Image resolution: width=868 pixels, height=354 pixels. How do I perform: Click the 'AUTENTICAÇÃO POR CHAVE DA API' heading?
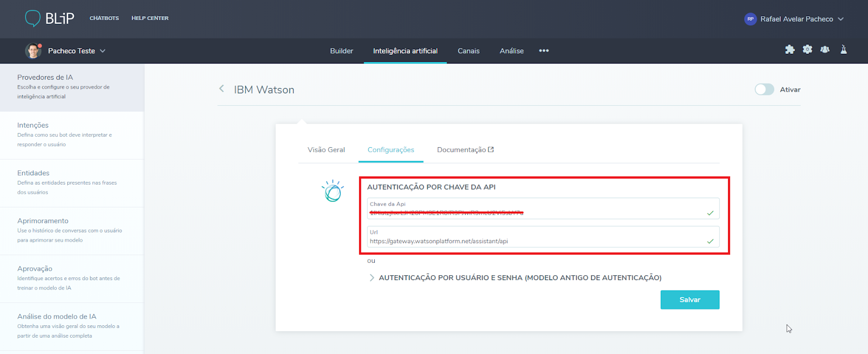(x=431, y=187)
